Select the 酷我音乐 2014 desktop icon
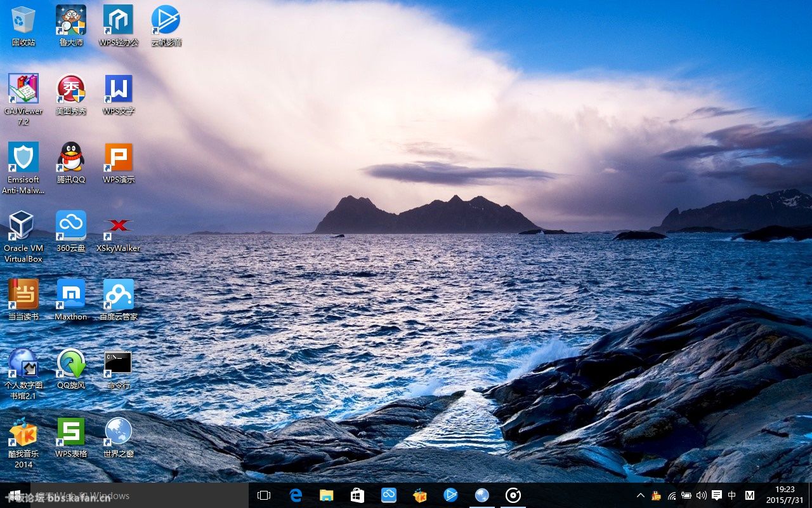Viewport: 812px width, 508px height. [23, 443]
